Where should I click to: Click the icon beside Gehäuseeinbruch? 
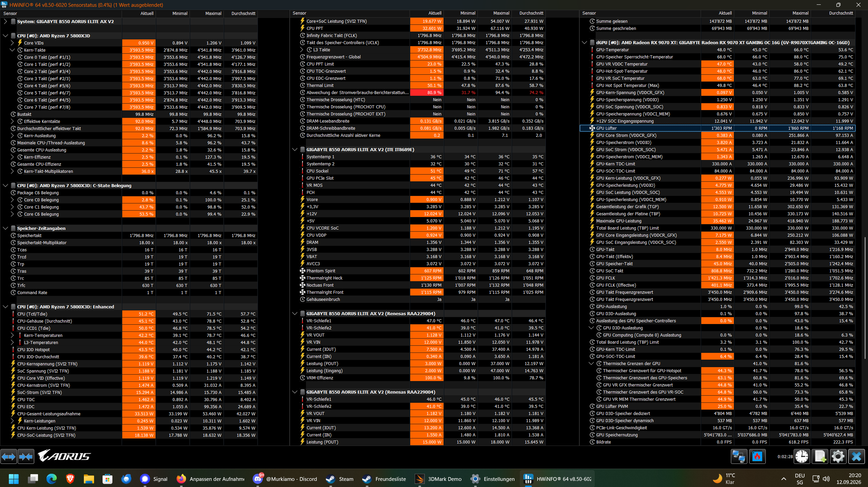coord(302,300)
